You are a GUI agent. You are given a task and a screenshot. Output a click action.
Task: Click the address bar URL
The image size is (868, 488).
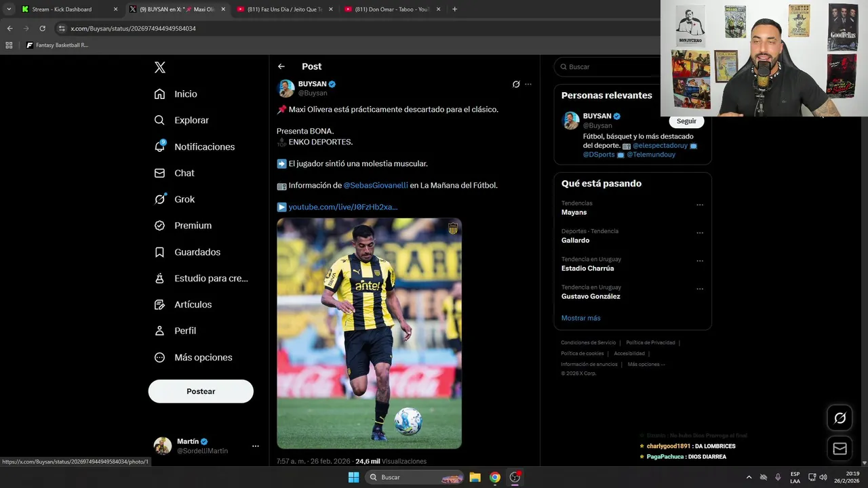133,28
